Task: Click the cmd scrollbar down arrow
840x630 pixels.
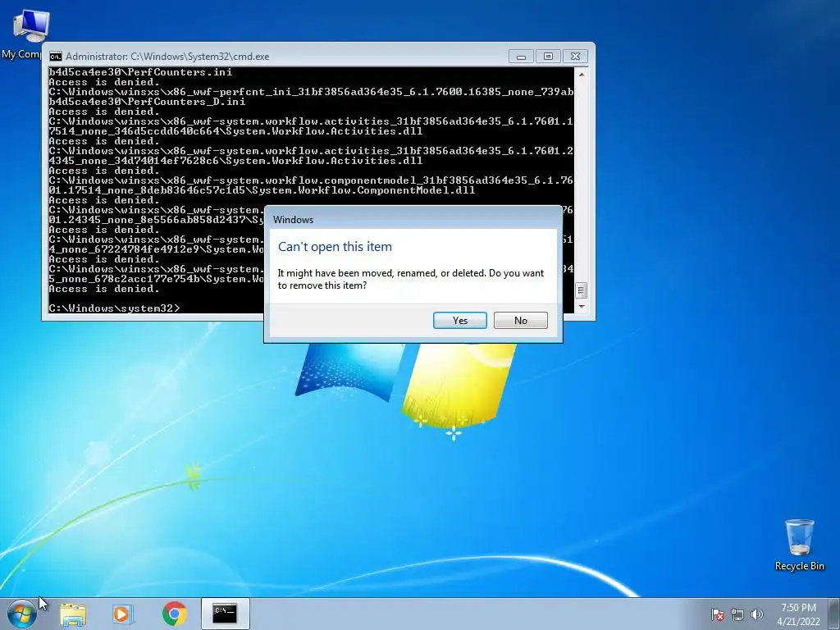Action: pyautogui.click(x=582, y=307)
